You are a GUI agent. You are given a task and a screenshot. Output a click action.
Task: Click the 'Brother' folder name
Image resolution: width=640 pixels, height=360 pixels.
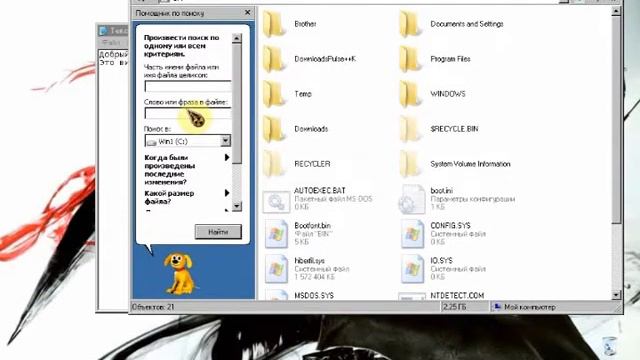[x=305, y=24]
